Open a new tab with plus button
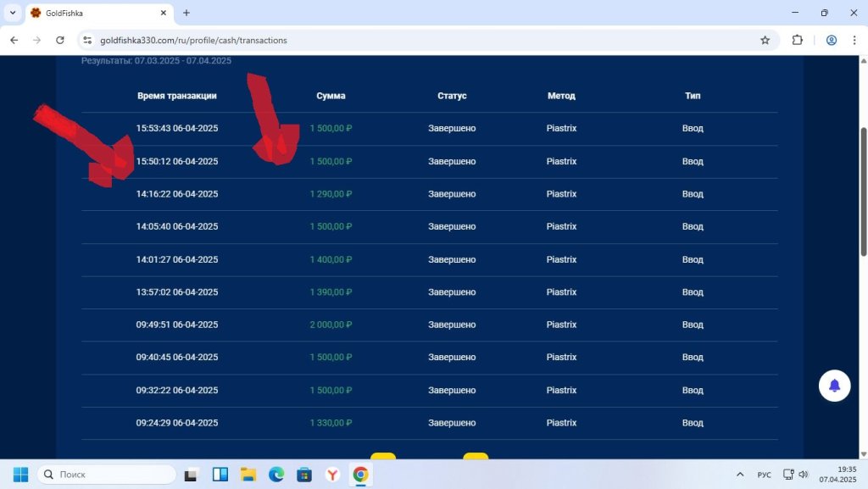 click(x=186, y=13)
